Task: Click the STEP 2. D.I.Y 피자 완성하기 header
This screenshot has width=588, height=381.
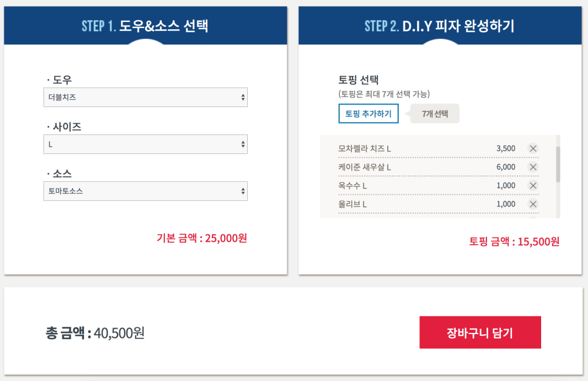Action: [x=440, y=26]
